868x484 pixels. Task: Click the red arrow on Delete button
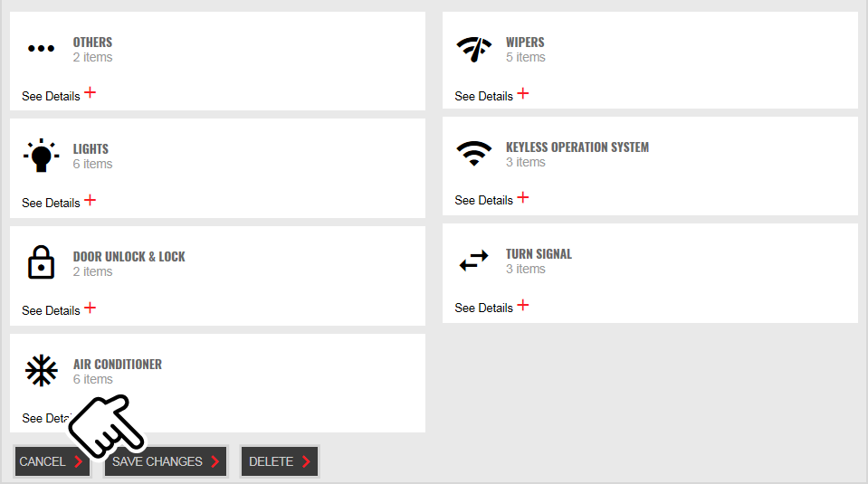point(306,461)
